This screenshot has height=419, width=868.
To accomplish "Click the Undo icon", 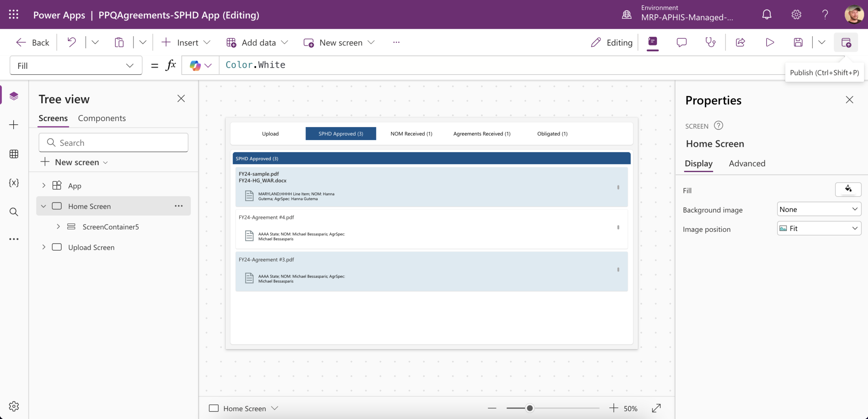I will point(71,42).
